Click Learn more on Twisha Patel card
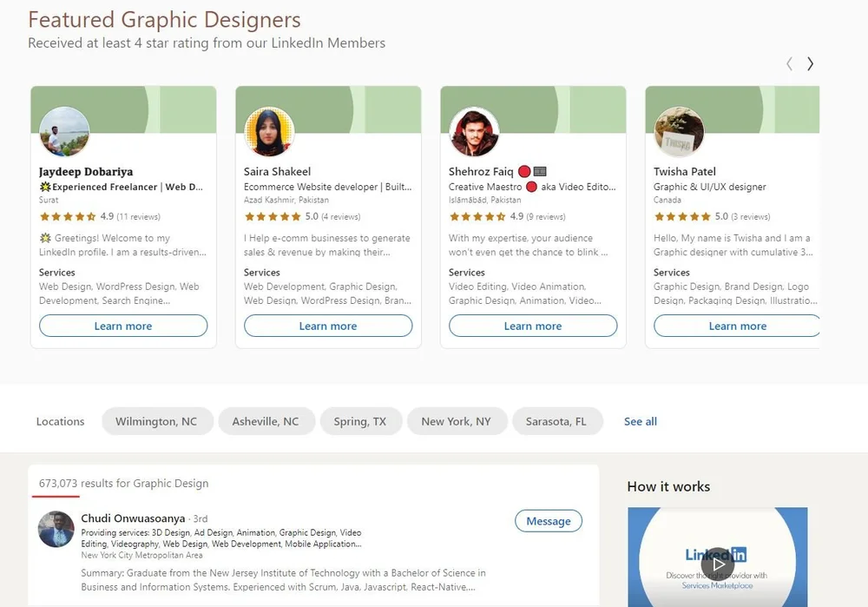The width and height of the screenshot is (868, 607). coord(736,326)
